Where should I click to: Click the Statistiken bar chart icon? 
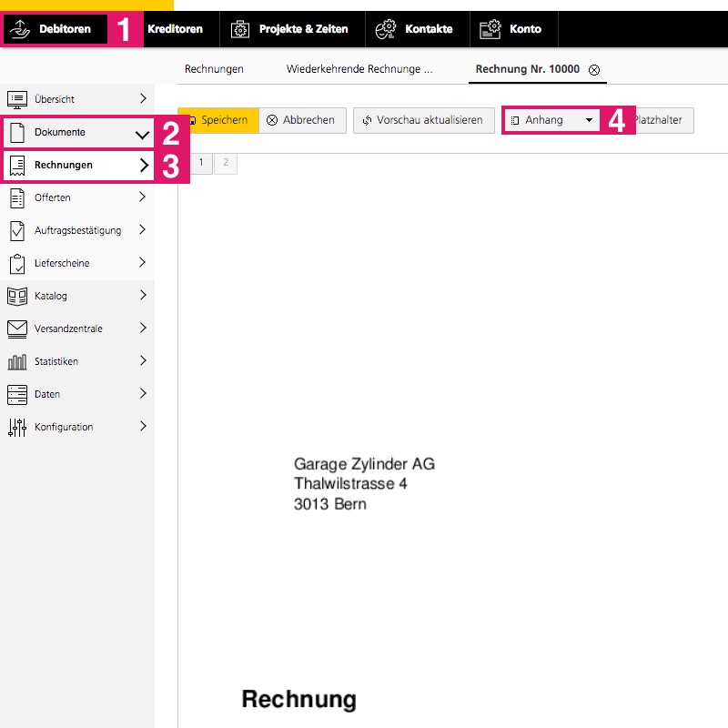(16, 361)
